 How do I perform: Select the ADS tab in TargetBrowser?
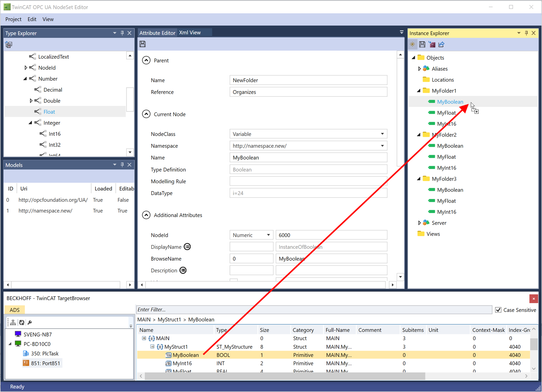[15, 310]
